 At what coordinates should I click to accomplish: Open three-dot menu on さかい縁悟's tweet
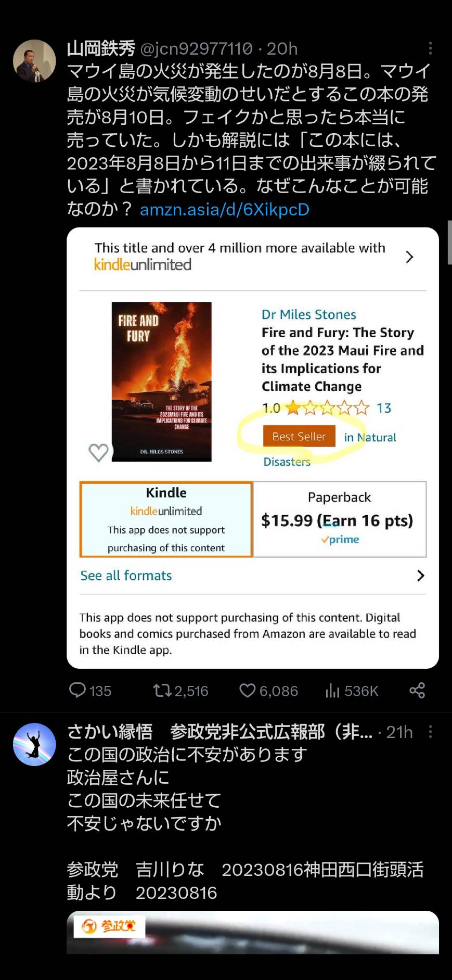(430, 732)
